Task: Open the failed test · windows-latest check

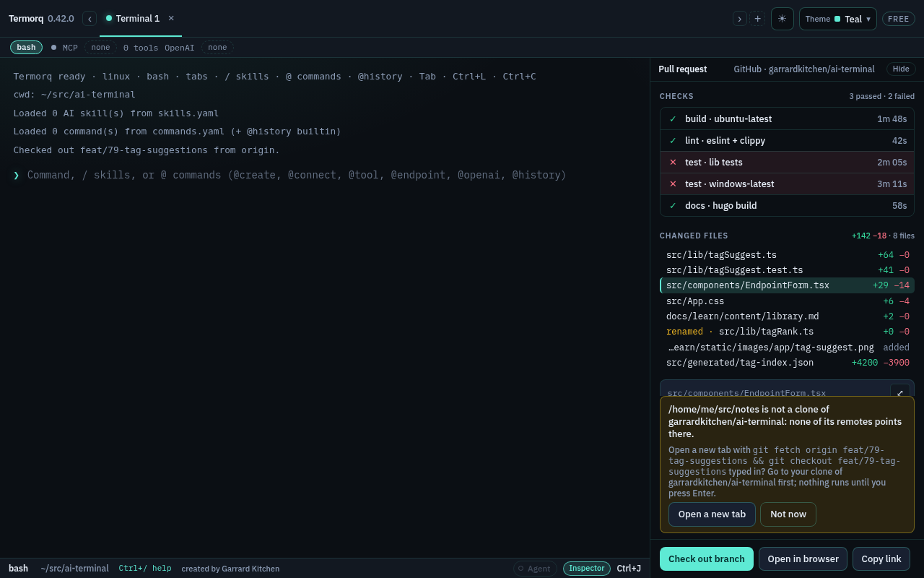Action: 787,184
